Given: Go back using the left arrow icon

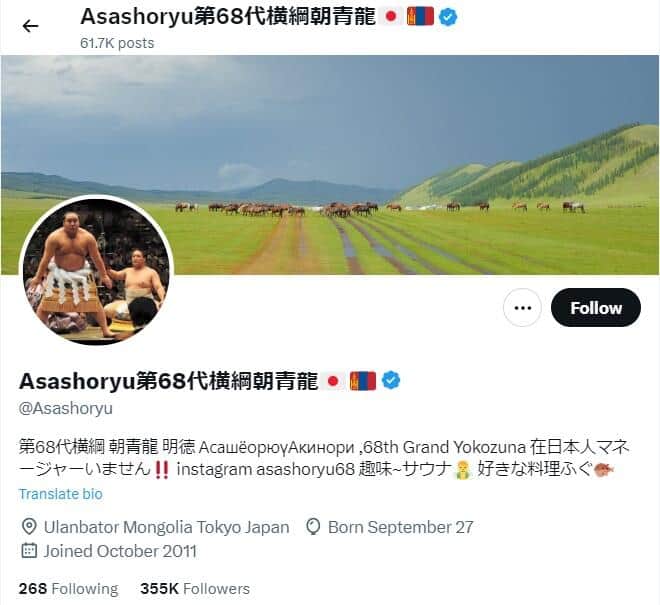Looking at the screenshot, I should tap(30, 26).
